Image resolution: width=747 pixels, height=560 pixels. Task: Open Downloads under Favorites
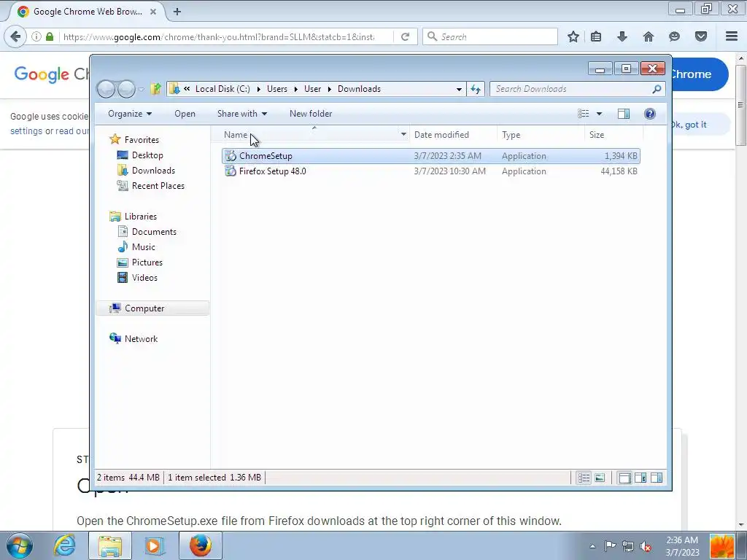(153, 170)
